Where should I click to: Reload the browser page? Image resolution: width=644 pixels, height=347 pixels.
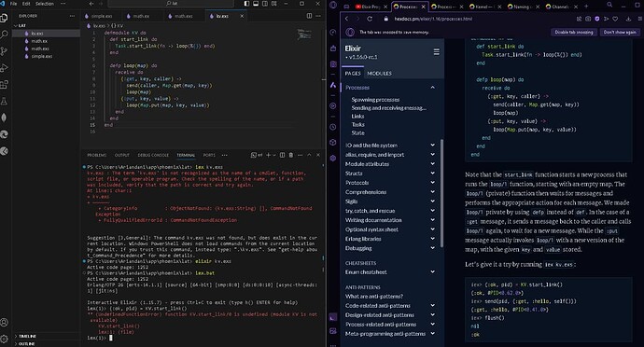(x=370, y=19)
